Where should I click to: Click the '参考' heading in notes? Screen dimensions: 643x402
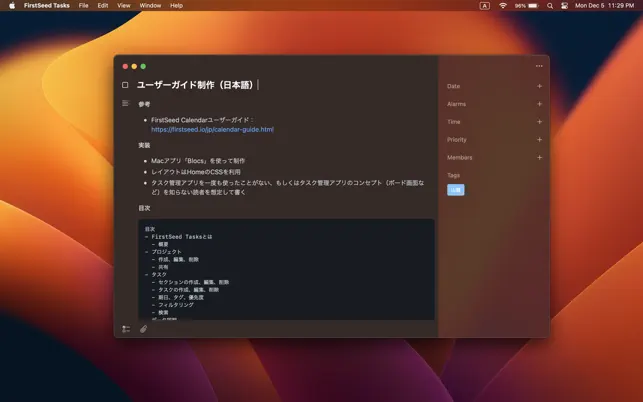[x=144, y=104]
